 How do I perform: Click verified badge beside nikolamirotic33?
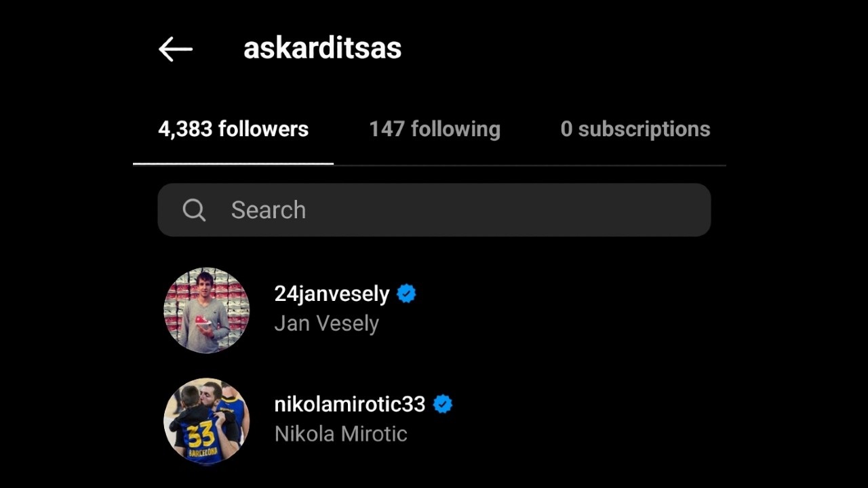point(443,405)
